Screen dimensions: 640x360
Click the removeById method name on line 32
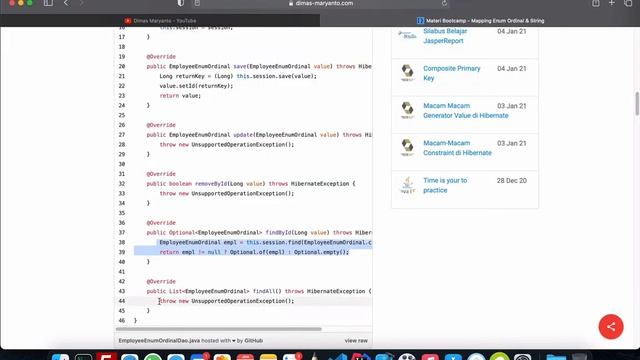211,184
